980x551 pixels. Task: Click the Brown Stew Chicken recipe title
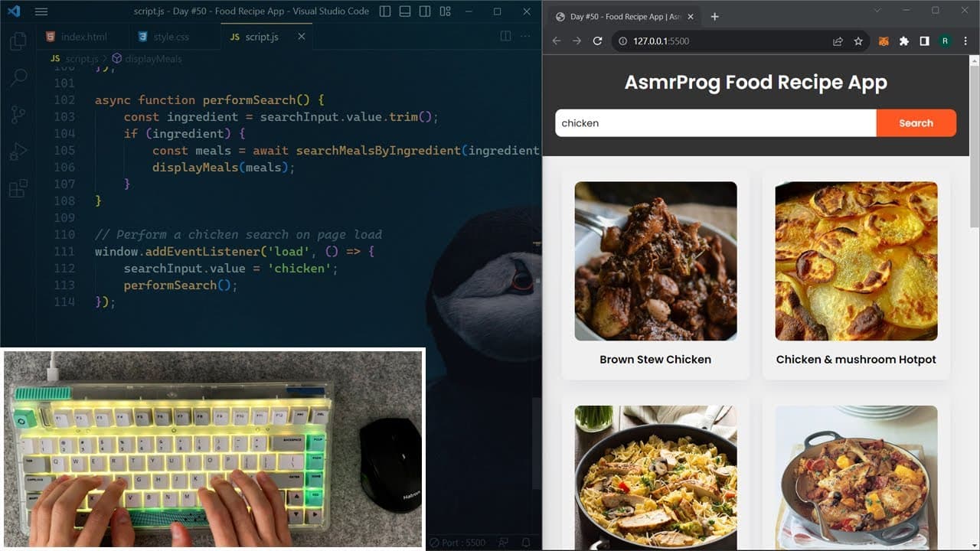[x=655, y=360]
